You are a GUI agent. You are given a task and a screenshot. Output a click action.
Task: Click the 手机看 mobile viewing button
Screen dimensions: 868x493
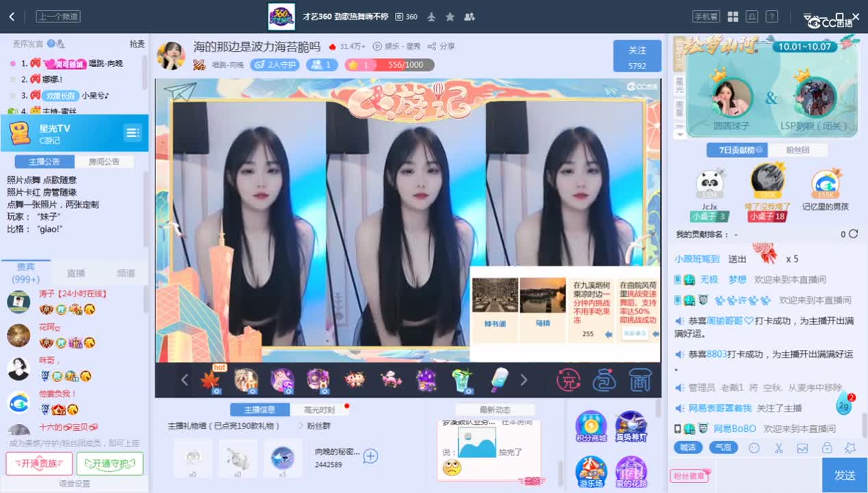click(x=706, y=16)
